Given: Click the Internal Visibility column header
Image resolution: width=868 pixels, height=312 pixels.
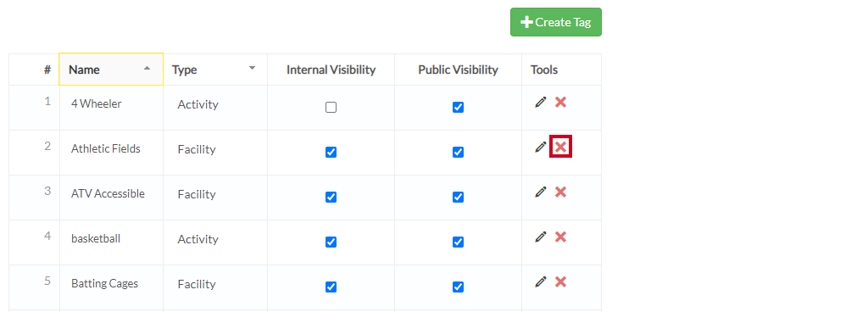Looking at the screenshot, I should pyautogui.click(x=331, y=70).
